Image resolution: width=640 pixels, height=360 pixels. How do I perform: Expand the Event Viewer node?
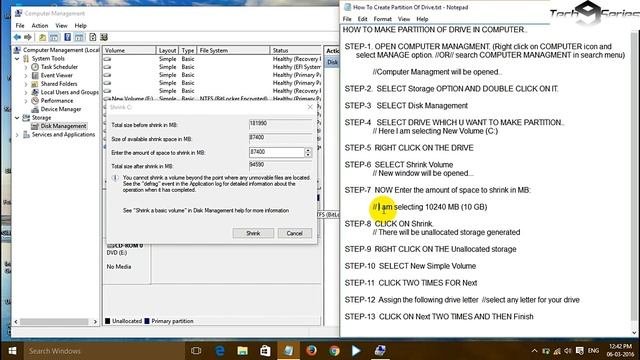click(26, 76)
